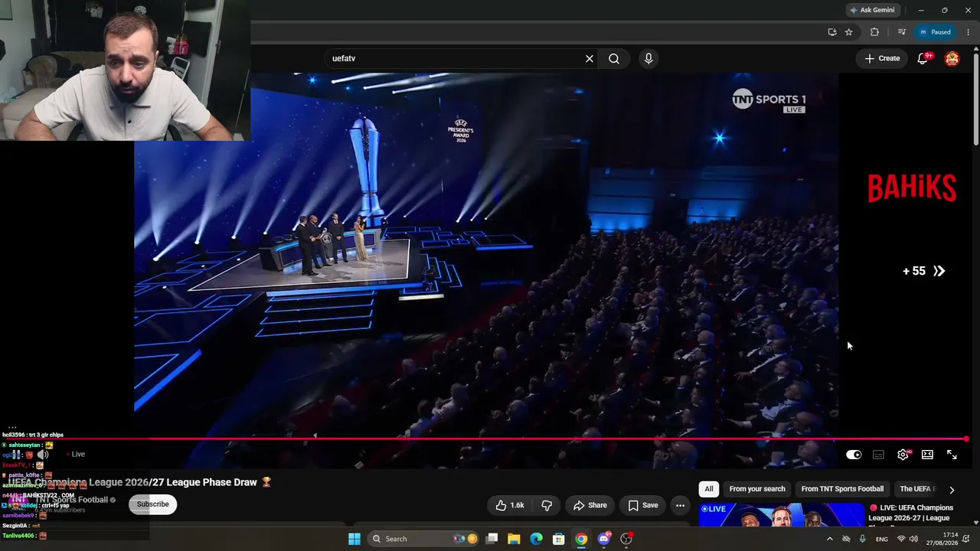This screenshot has width=980, height=551.
Task: Open File Explorer from the taskbar
Action: [x=514, y=539]
